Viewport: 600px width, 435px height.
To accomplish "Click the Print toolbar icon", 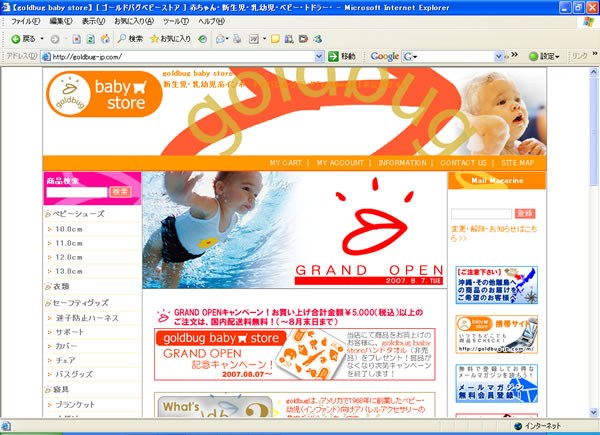I will point(237,39).
